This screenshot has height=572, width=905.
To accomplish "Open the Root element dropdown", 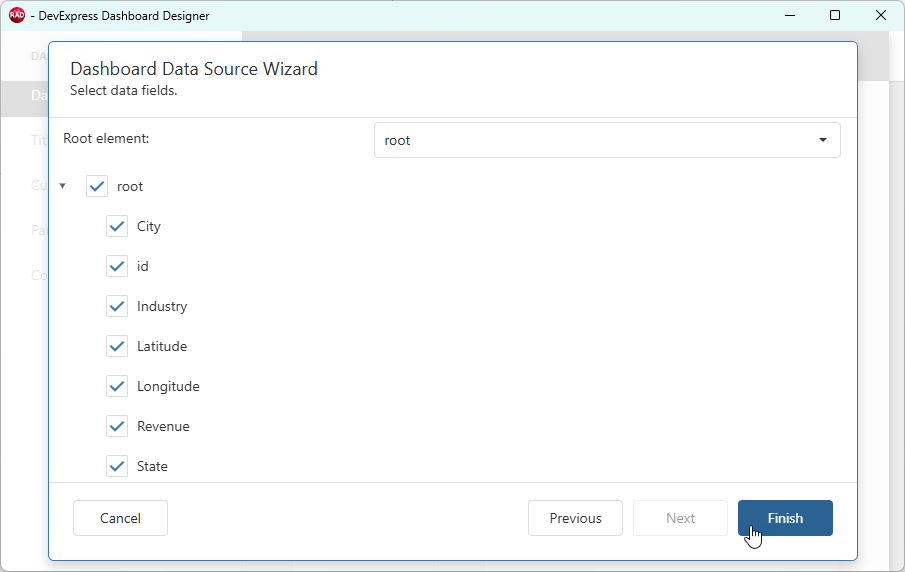I will tap(607, 140).
